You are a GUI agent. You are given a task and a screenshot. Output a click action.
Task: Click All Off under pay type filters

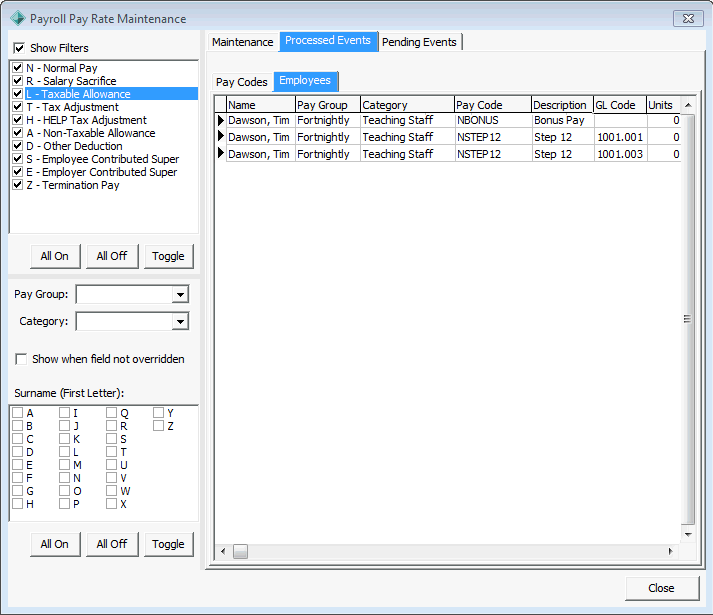[x=112, y=256]
